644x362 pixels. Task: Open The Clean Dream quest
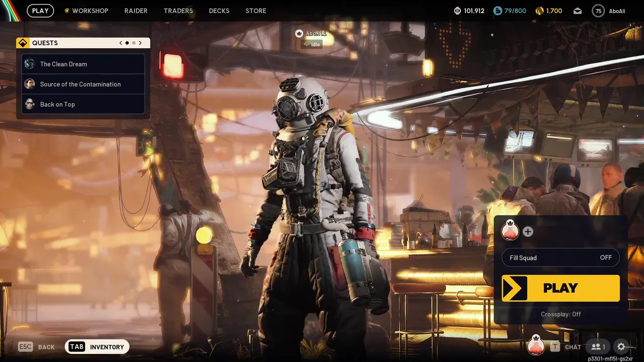(84, 64)
